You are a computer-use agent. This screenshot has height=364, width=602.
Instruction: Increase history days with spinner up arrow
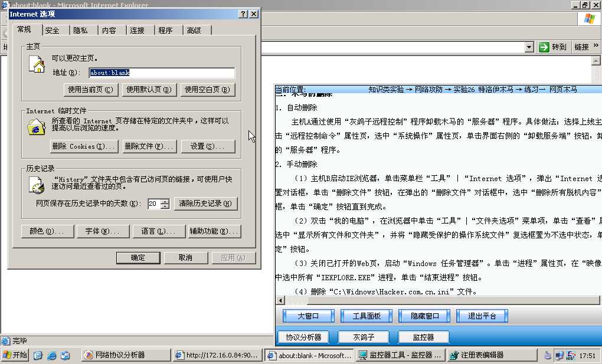click(x=165, y=201)
